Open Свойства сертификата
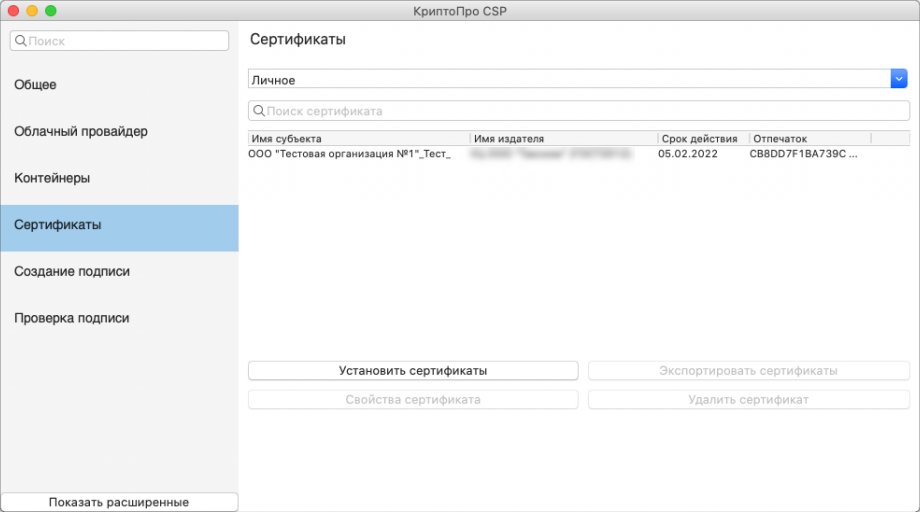The image size is (920, 512). coord(413,400)
